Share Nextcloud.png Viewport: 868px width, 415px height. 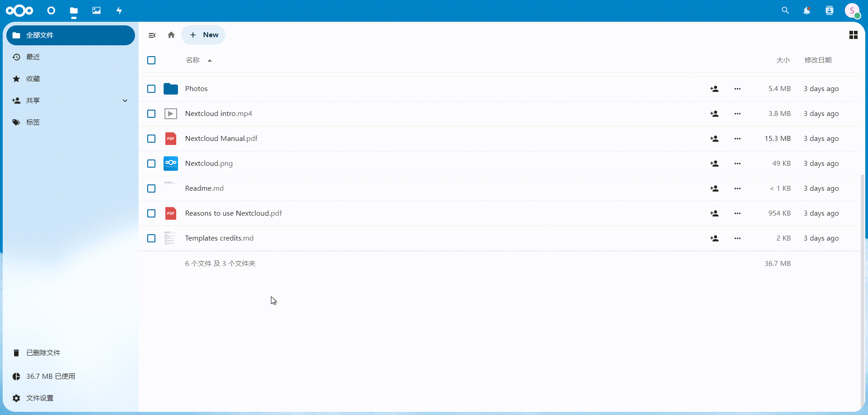(x=714, y=164)
